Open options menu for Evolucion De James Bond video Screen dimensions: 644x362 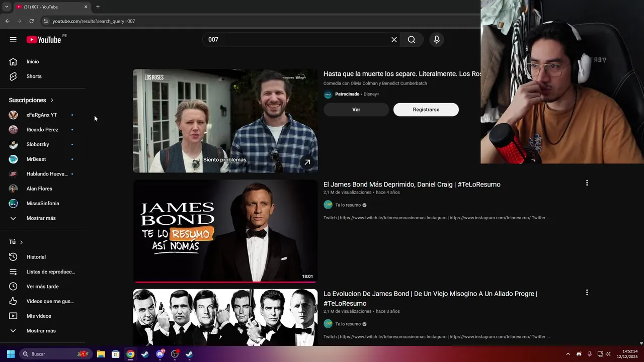(587, 293)
